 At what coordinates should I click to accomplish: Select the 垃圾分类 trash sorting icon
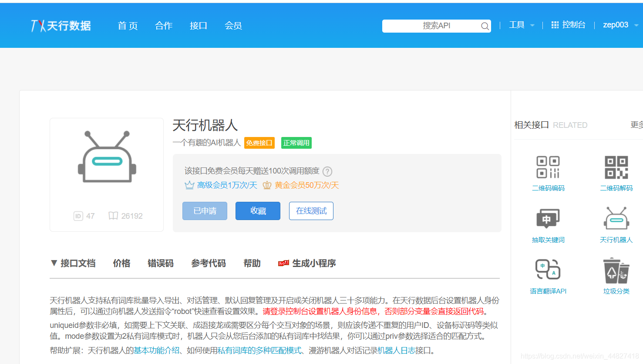(x=616, y=271)
